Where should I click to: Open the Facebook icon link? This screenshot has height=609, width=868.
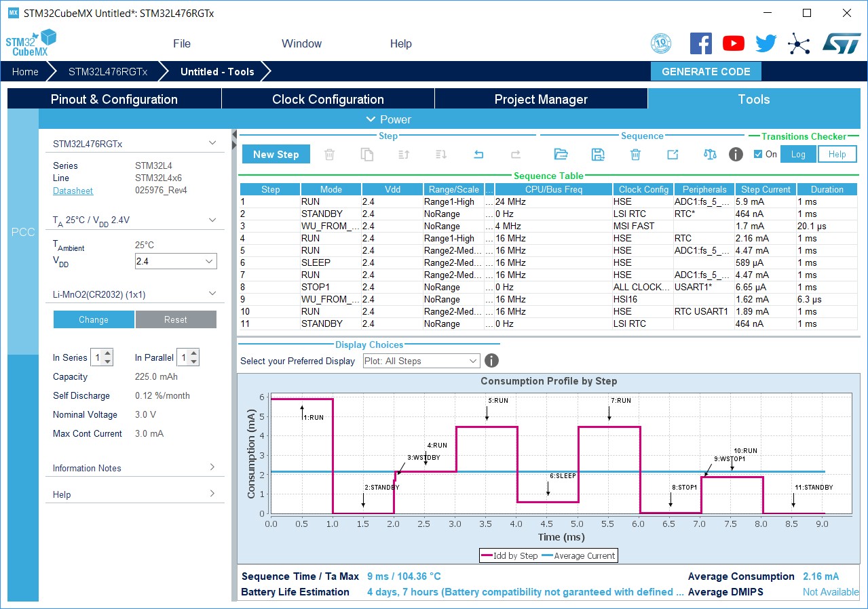point(701,43)
